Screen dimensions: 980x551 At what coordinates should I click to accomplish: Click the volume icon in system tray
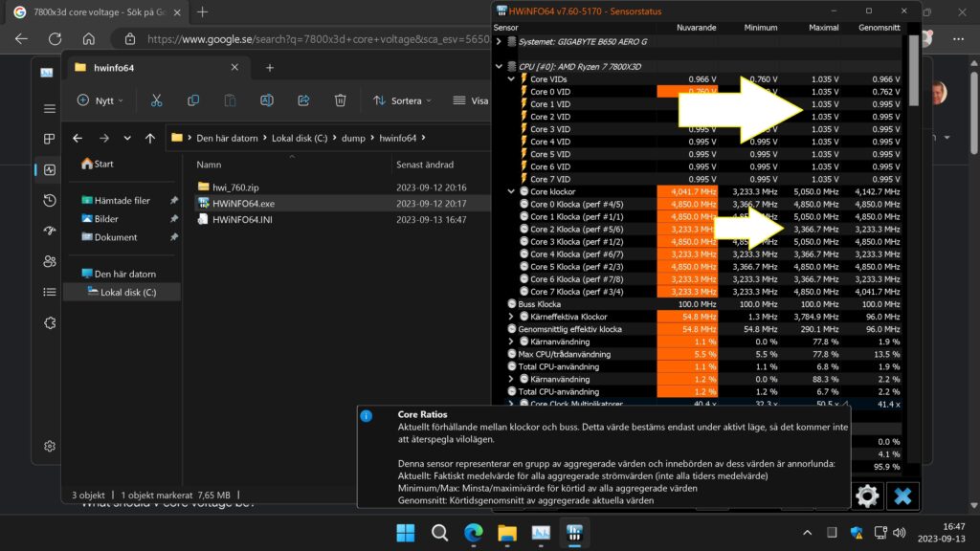(900, 533)
